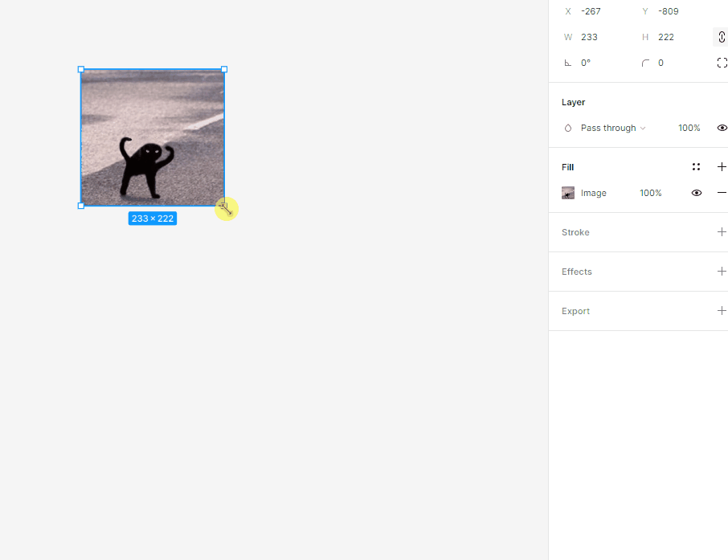Hide the Image fill visibility
Screen dimensions: 728x560
pos(697,193)
